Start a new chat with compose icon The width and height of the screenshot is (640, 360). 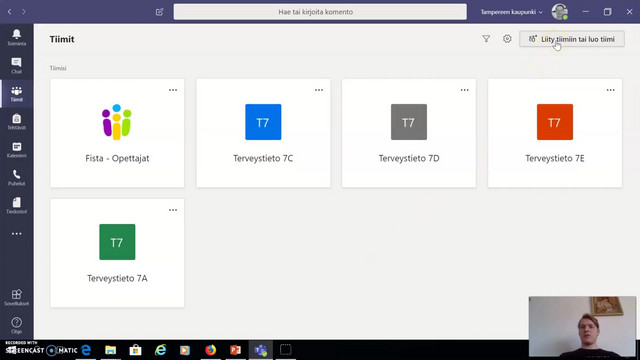click(x=160, y=12)
